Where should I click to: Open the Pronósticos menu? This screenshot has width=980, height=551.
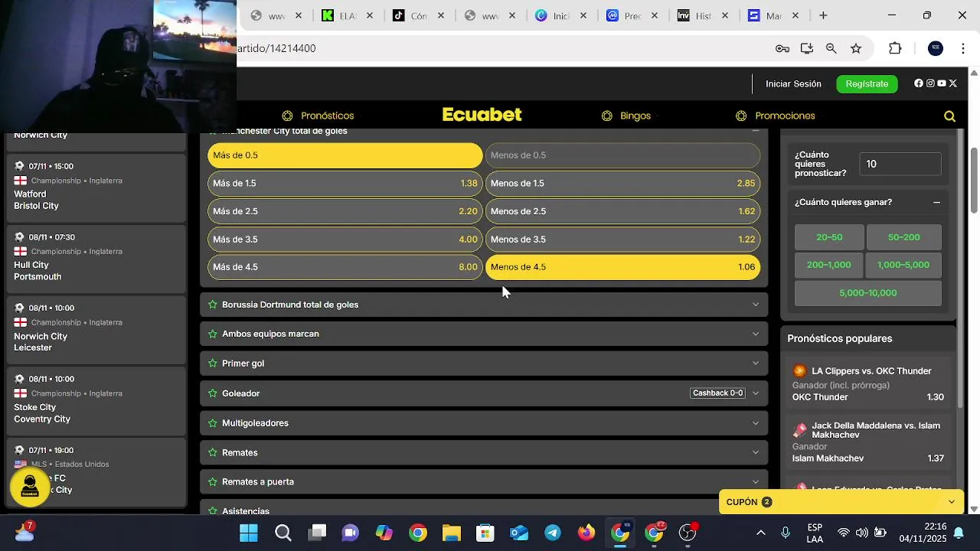[318, 116]
